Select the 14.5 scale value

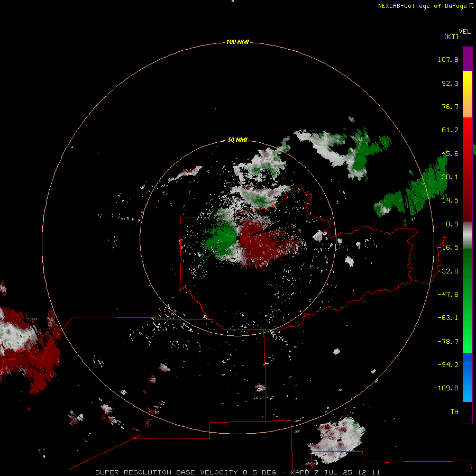tap(450, 200)
